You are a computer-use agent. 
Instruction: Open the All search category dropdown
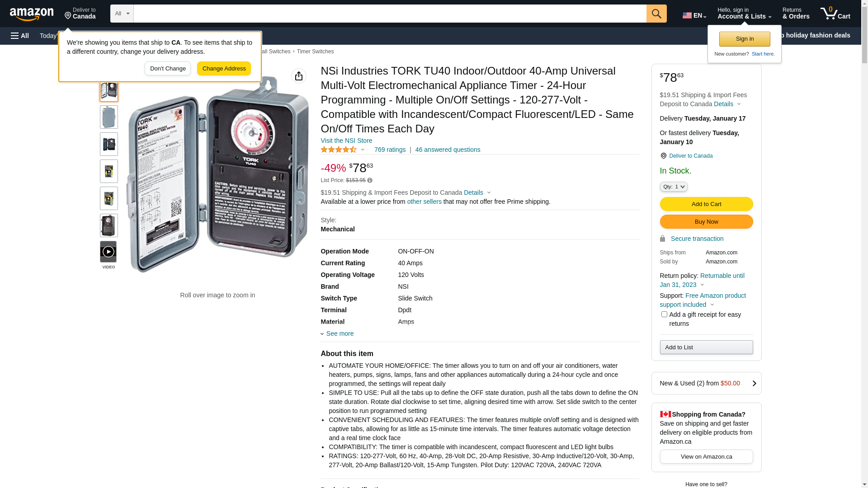click(122, 14)
